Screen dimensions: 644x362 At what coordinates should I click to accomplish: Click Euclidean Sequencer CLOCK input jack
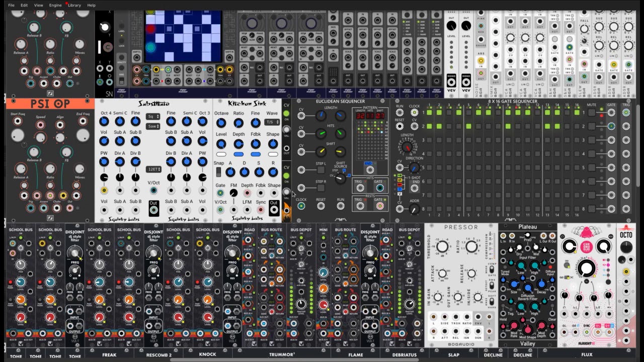pos(301,206)
